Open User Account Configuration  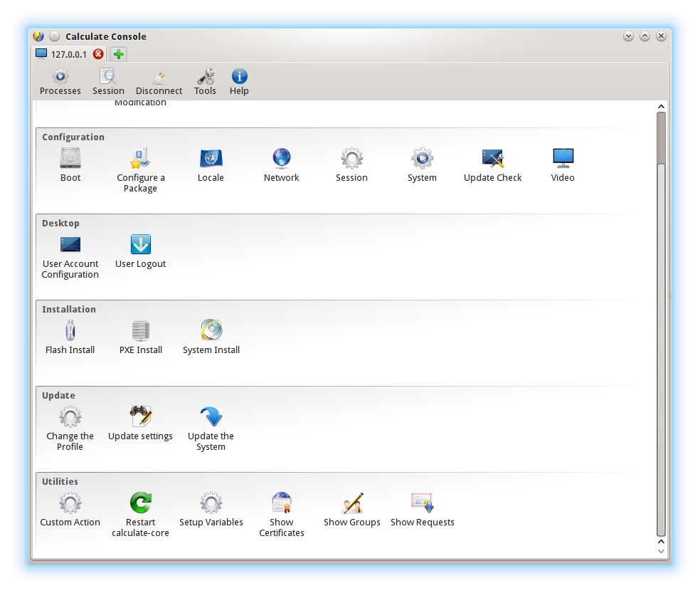70,256
